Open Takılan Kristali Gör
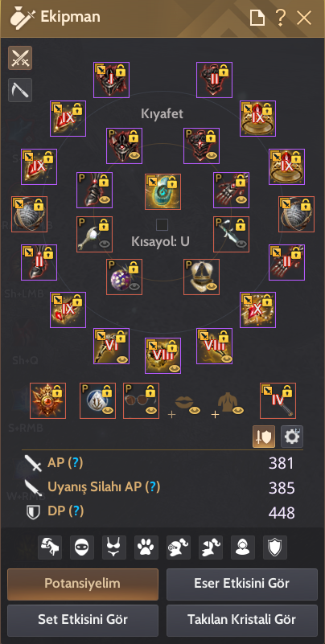325x644 pixels. pyautogui.click(x=242, y=620)
